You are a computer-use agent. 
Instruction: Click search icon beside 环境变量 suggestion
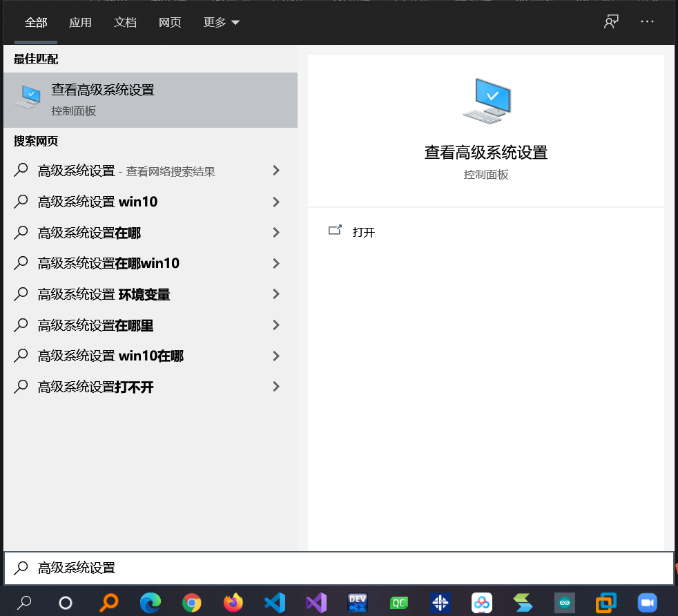coord(21,294)
